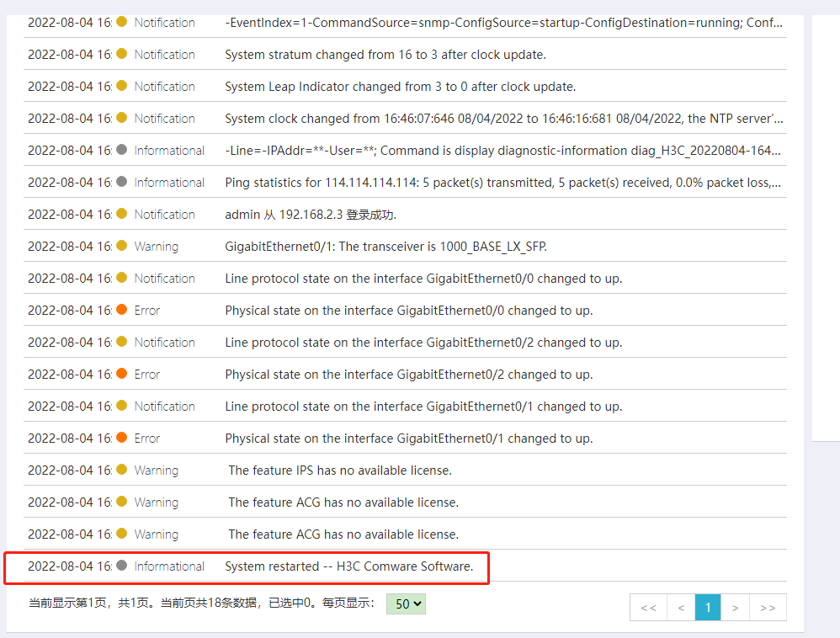Go to next page with > button
This screenshot has width=840, height=638.
tap(735, 608)
